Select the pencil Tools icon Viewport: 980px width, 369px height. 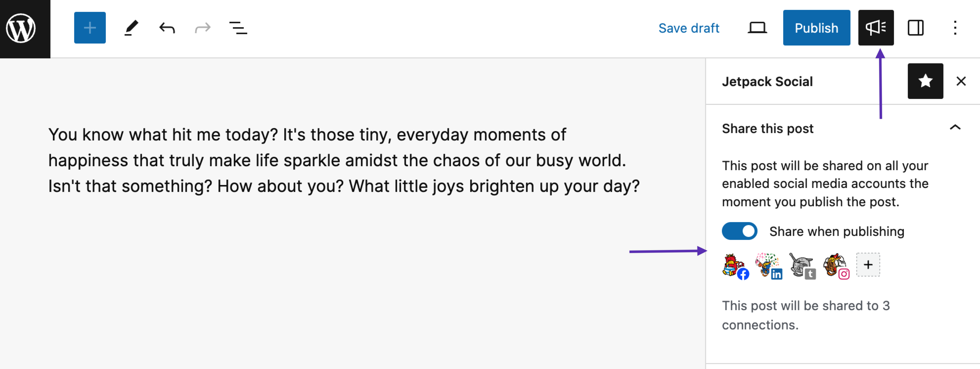131,28
